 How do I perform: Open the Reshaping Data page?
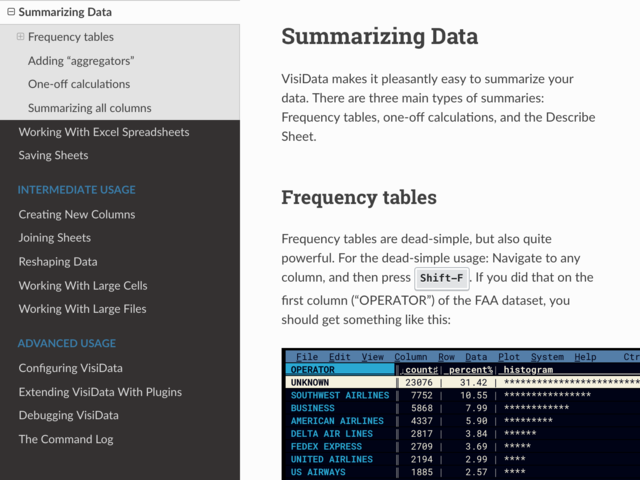pos(58,262)
